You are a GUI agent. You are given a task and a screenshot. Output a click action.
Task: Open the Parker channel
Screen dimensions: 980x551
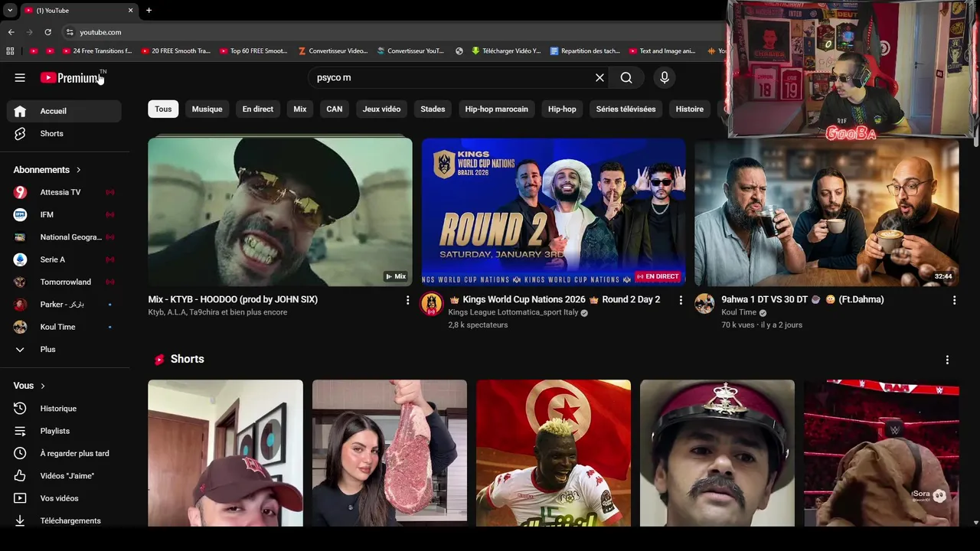(x=64, y=305)
